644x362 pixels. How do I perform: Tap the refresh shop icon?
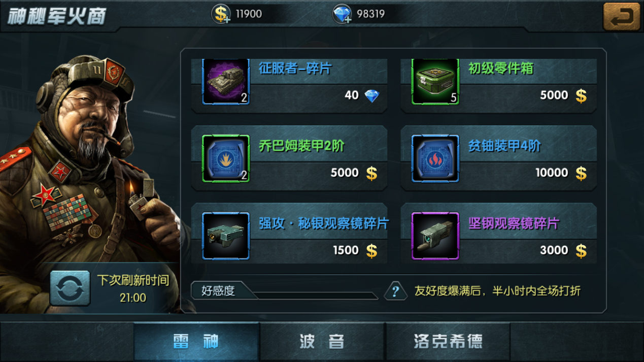tap(70, 288)
